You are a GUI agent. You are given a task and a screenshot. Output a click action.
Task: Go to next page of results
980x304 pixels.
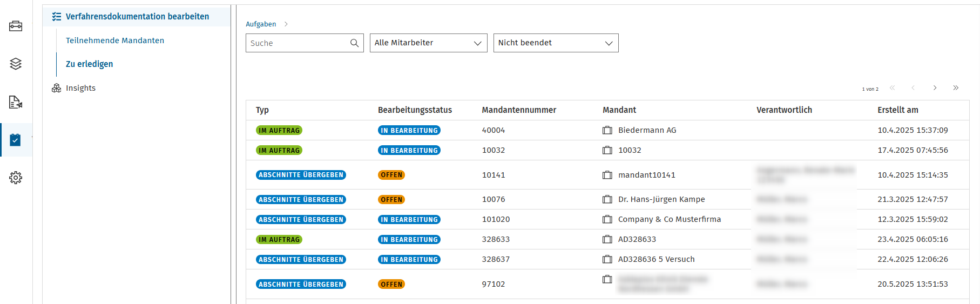[935, 87]
